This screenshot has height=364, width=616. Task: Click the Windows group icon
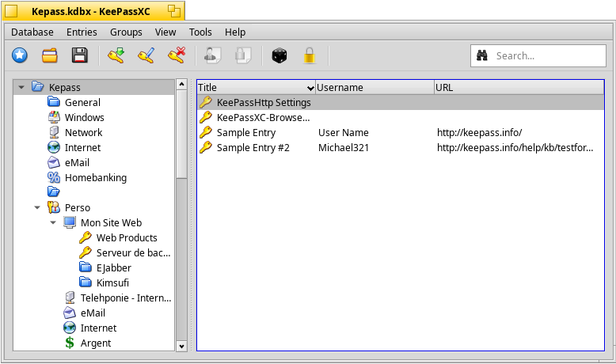point(53,117)
